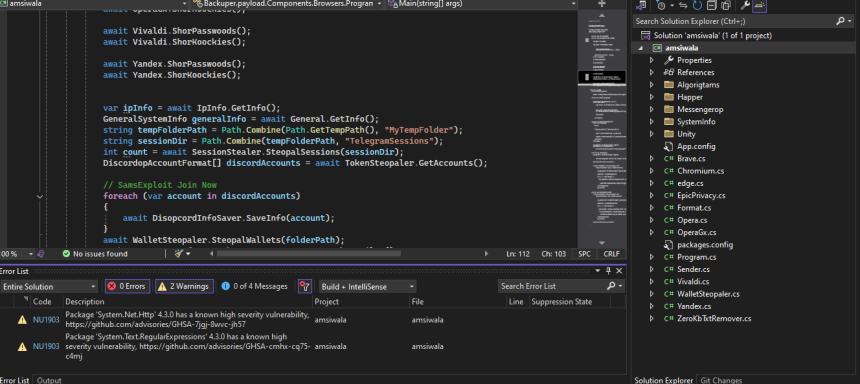Screen dimensions: 860x384
Task: Toggle the Preview Selected Items icon
Action: [760, 5]
